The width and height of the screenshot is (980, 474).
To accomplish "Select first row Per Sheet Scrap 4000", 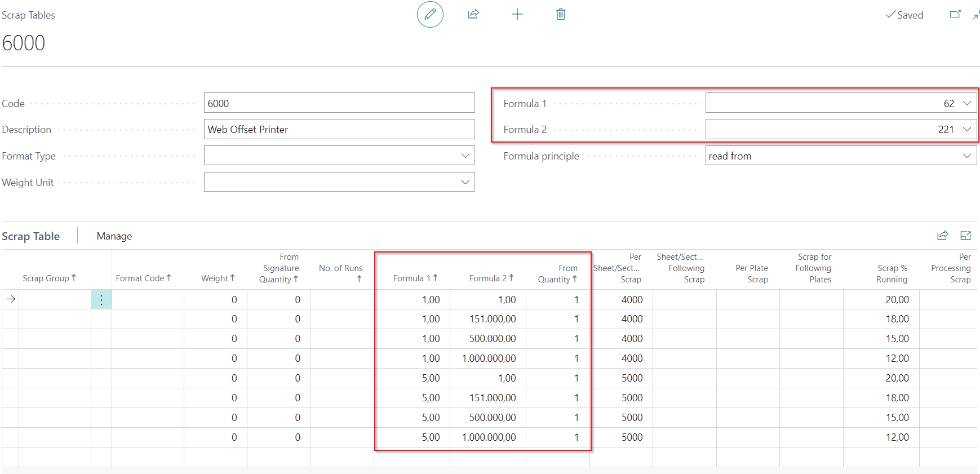I will click(621, 300).
